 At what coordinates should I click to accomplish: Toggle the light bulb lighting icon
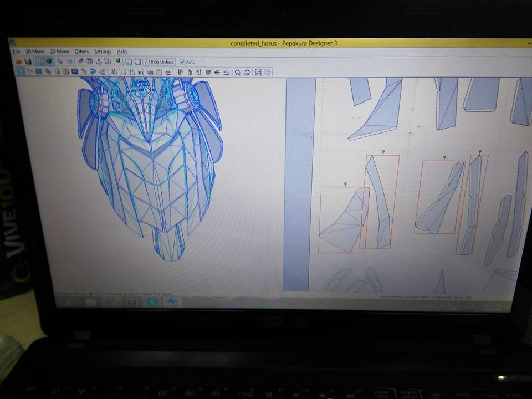click(40, 62)
